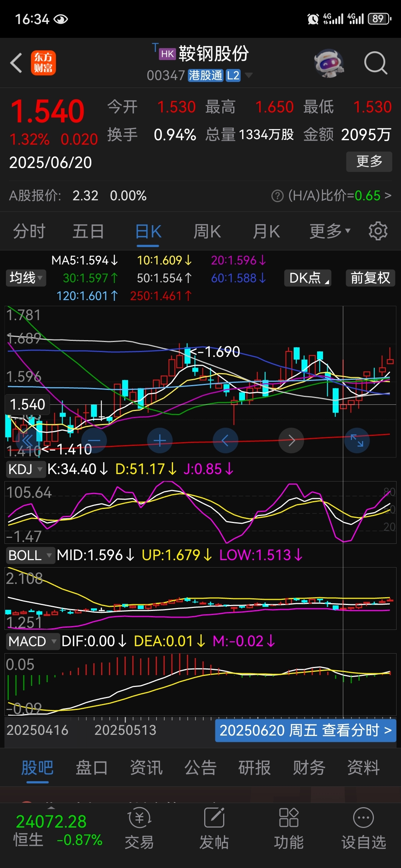The image size is (401, 868).
Task: Open the 研报 tab
Action: tap(255, 768)
